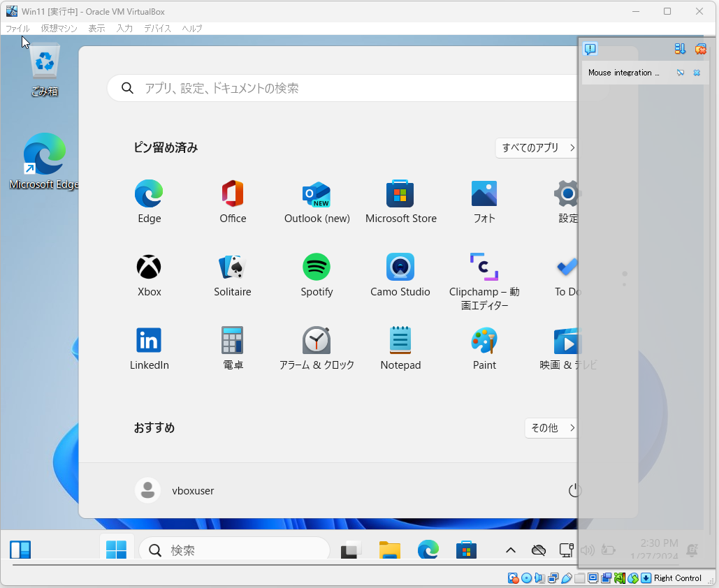Screen dimensions: 719x588
Task: Expand the その他 recommended list
Action: coord(552,428)
